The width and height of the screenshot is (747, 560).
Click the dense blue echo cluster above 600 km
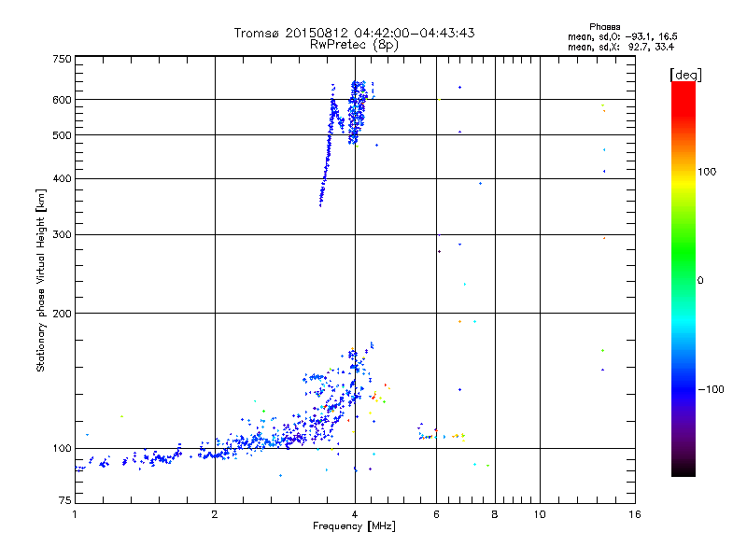tap(358, 112)
